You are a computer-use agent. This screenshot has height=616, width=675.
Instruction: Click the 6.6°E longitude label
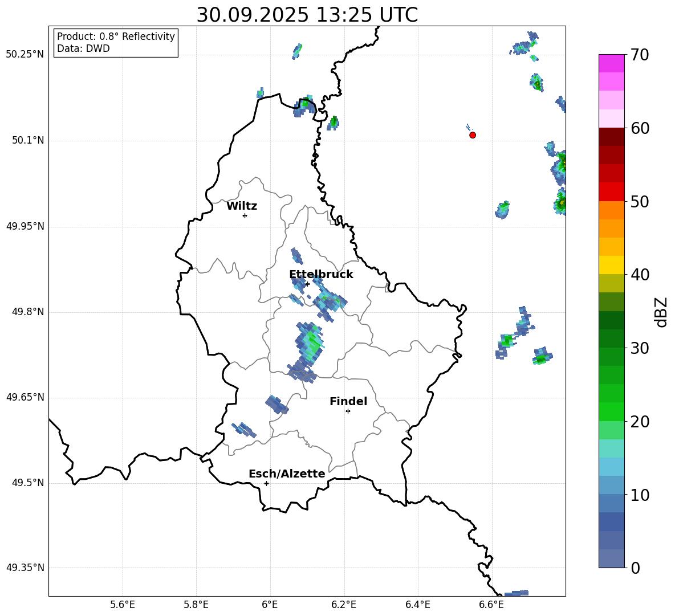click(491, 605)
